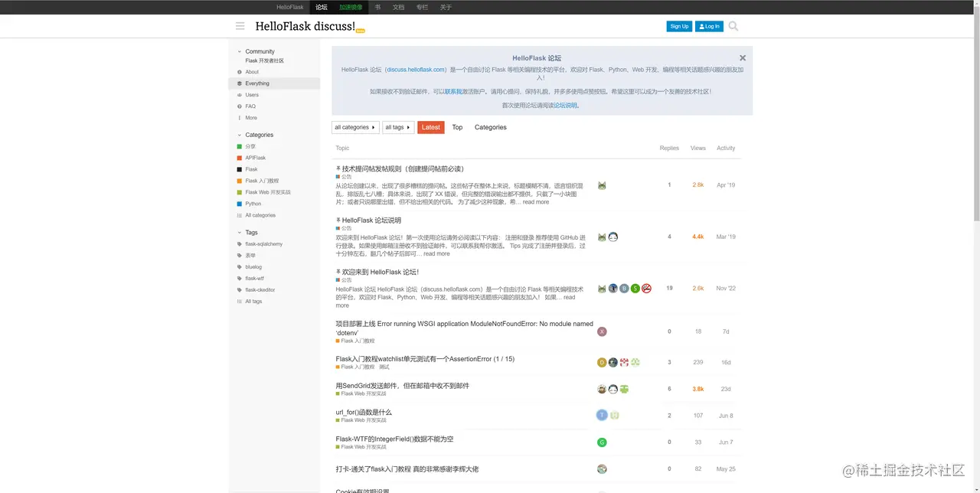Sort topics by the Views column header
The image size is (980, 493).
pyautogui.click(x=698, y=149)
